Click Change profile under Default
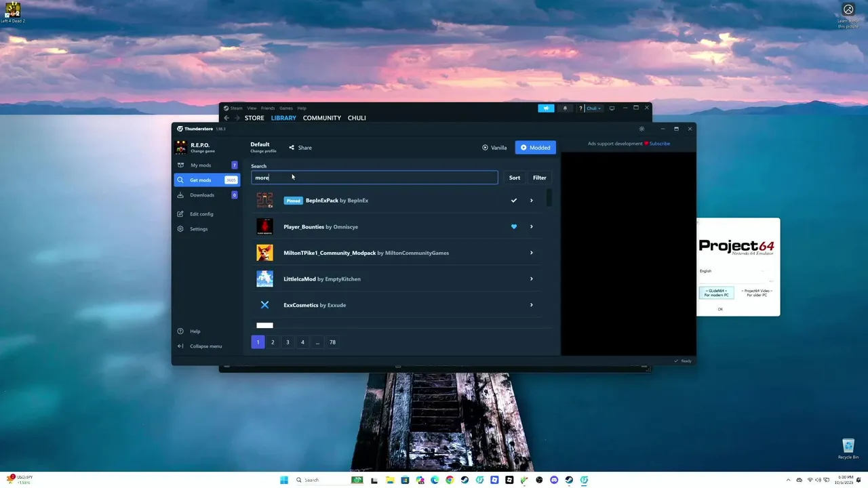Viewport: 868px width, 488px height. coord(263,151)
